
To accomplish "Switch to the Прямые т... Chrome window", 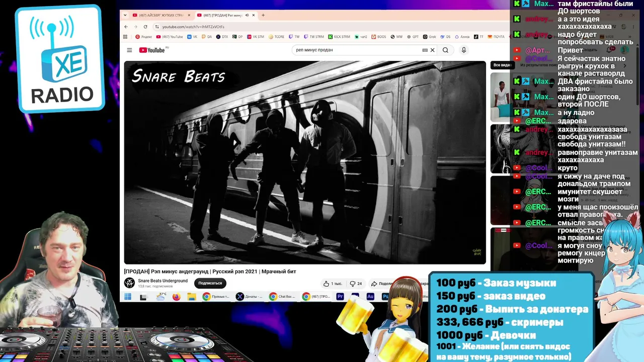I will (x=216, y=297).
